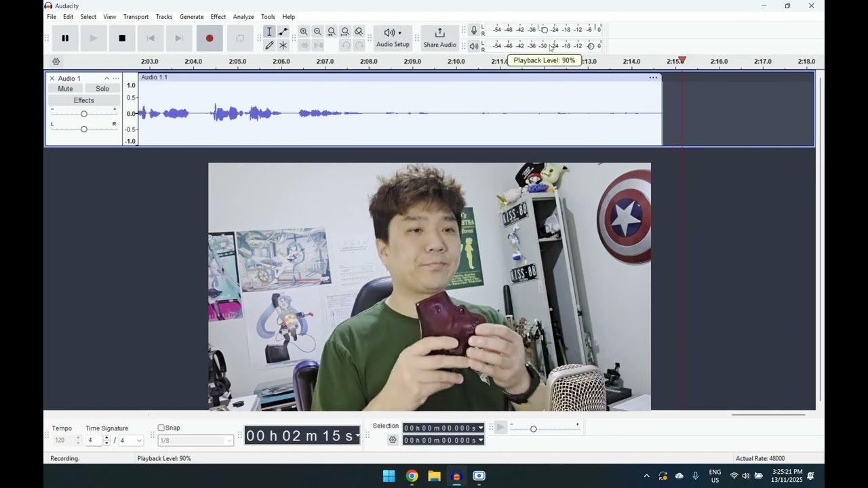Open the Tracks menu
Image resolution: width=868 pixels, height=488 pixels.
click(x=164, y=17)
